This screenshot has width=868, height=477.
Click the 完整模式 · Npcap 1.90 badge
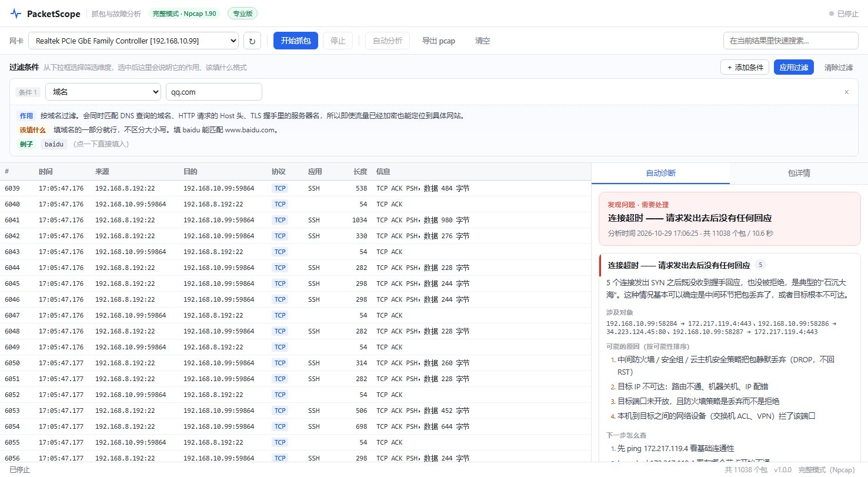point(184,14)
